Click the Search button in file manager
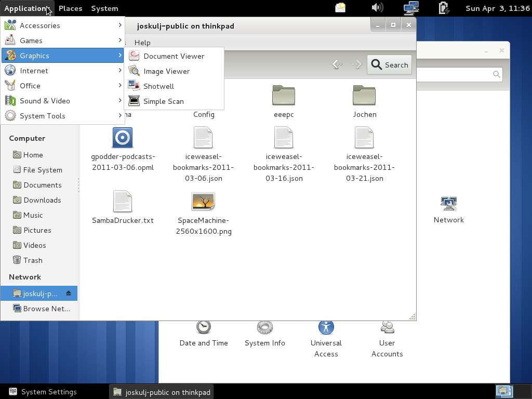The image size is (532, 399). point(389,65)
